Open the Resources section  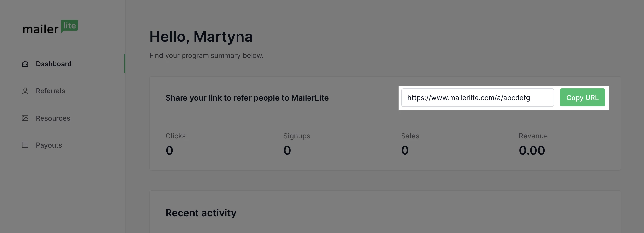(x=53, y=118)
